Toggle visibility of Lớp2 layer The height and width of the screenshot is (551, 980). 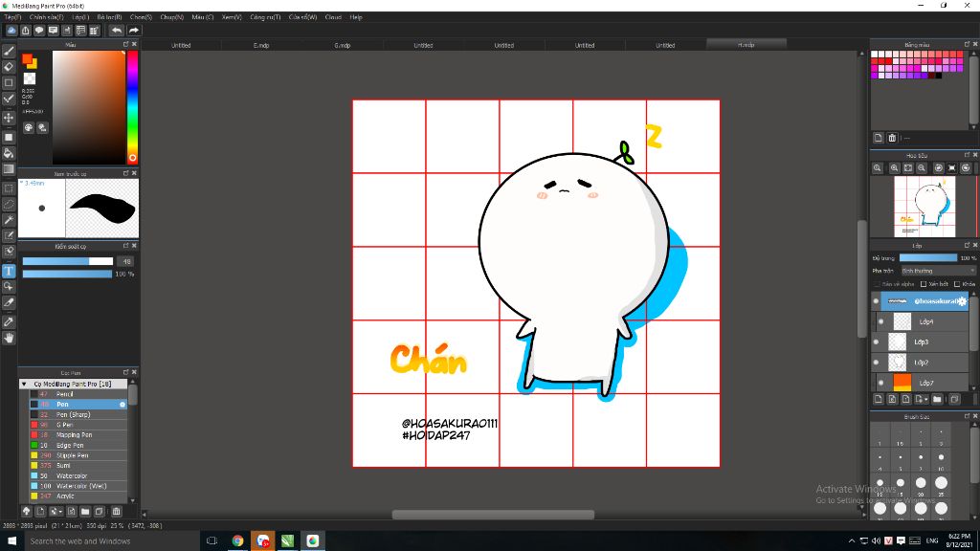(876, 363)
